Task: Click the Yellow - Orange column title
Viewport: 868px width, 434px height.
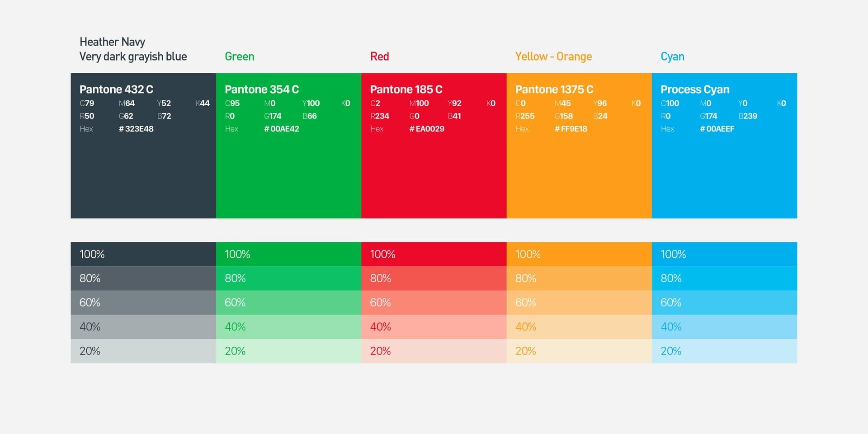Action: pos(553,57)
